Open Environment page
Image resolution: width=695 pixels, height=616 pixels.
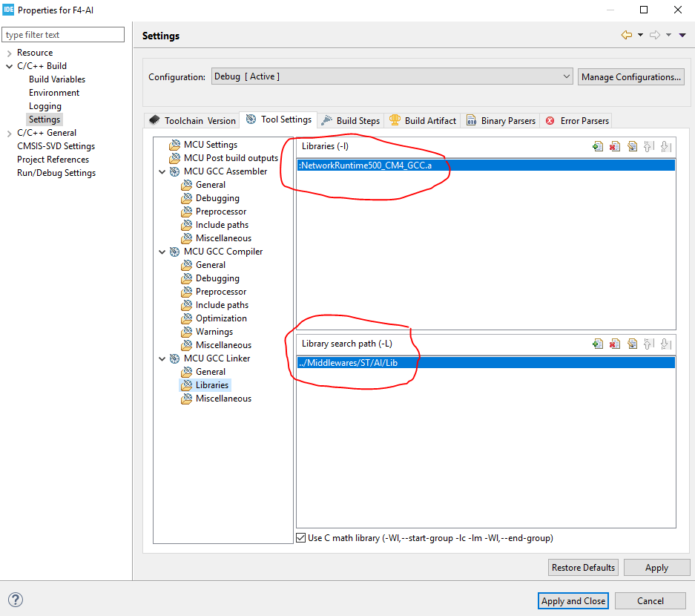[54, 93]
